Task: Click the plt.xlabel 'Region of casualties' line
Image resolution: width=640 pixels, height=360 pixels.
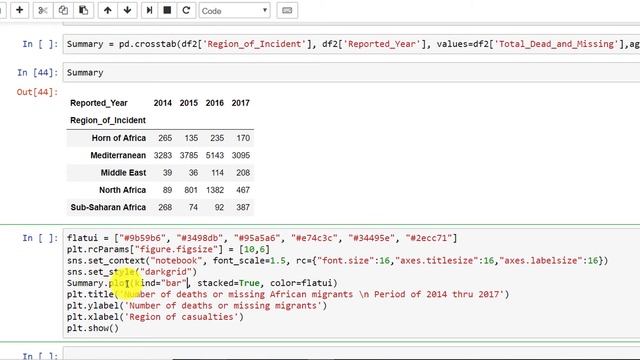Action: [x=155, y=317]
